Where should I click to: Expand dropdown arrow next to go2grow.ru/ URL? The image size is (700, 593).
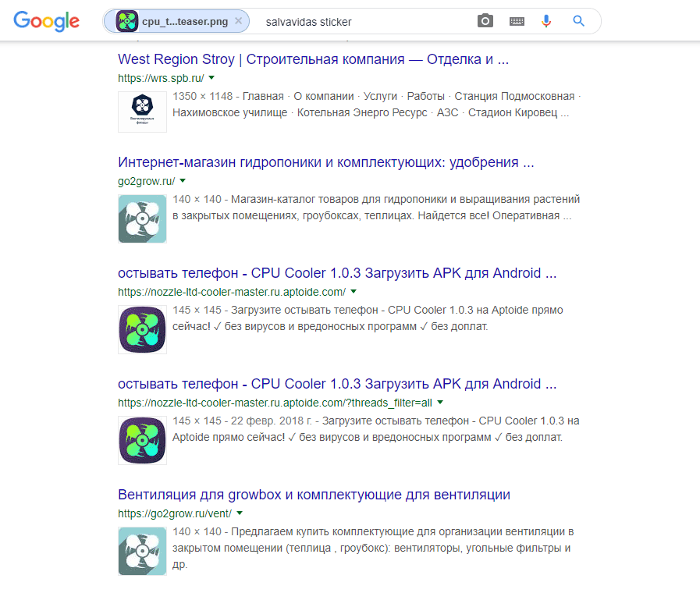(x=183, y=181)
